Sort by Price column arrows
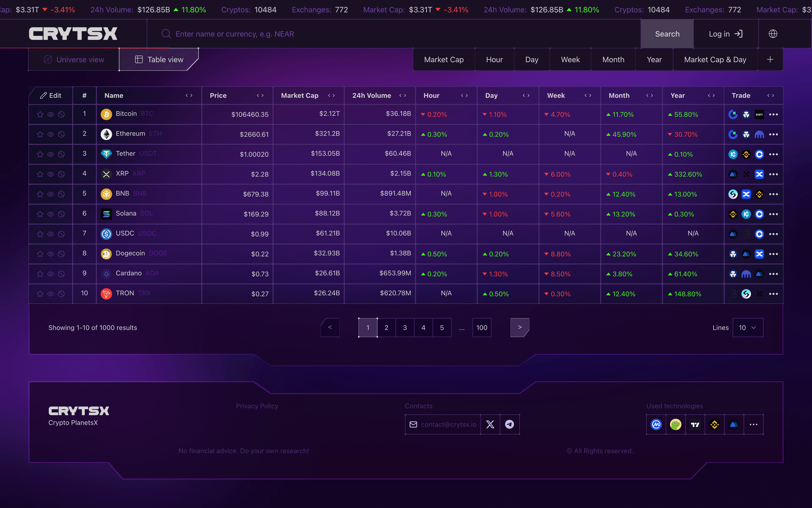 (x=260, y=95)
